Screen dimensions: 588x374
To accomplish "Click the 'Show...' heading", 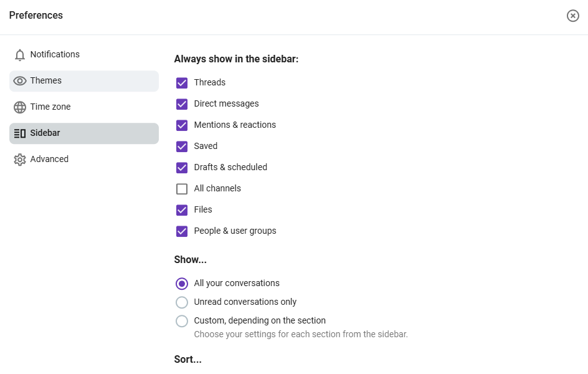I will click(190, 259).
